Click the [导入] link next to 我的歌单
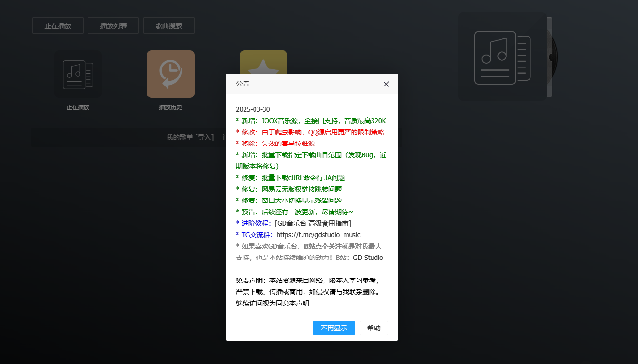638x364 pixels. (204, 137)
